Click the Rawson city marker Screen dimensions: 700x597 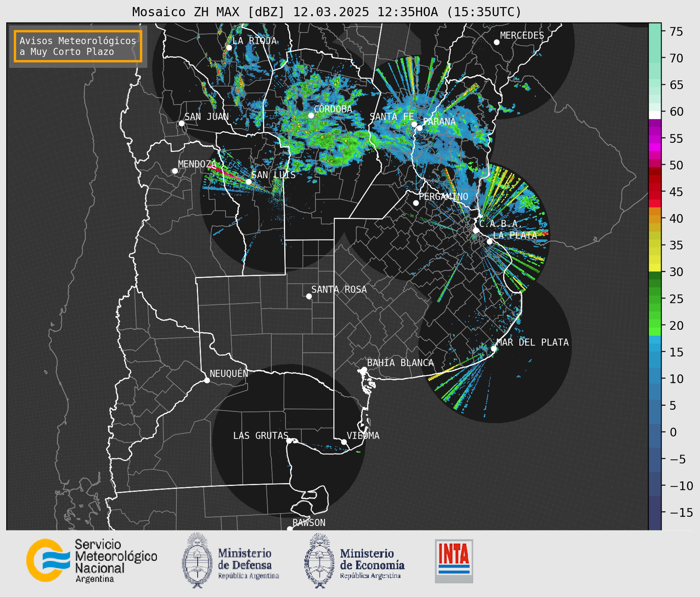coord(290,529)
